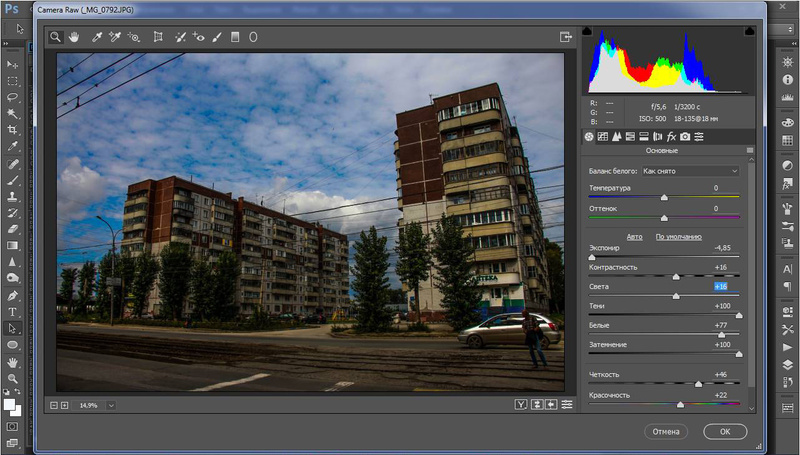This screenshot has width=800, height=455.
Task: Select the Graduated Filter tool
Action: [x=235, y=37]
